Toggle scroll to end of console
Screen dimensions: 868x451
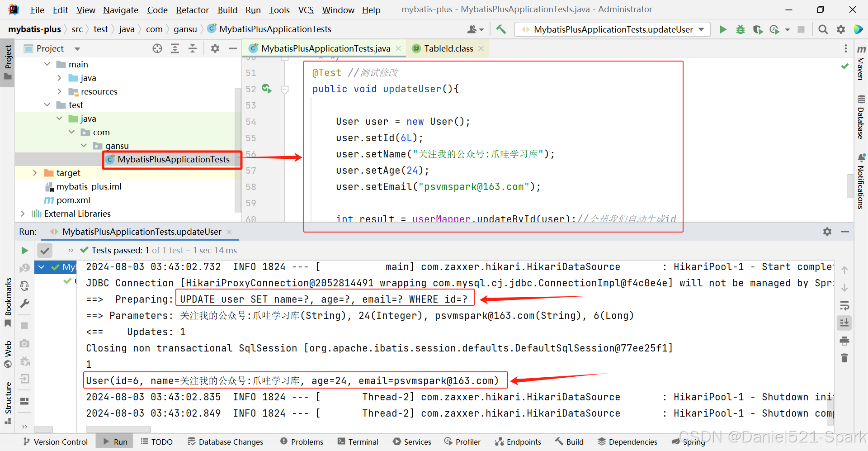844,323
